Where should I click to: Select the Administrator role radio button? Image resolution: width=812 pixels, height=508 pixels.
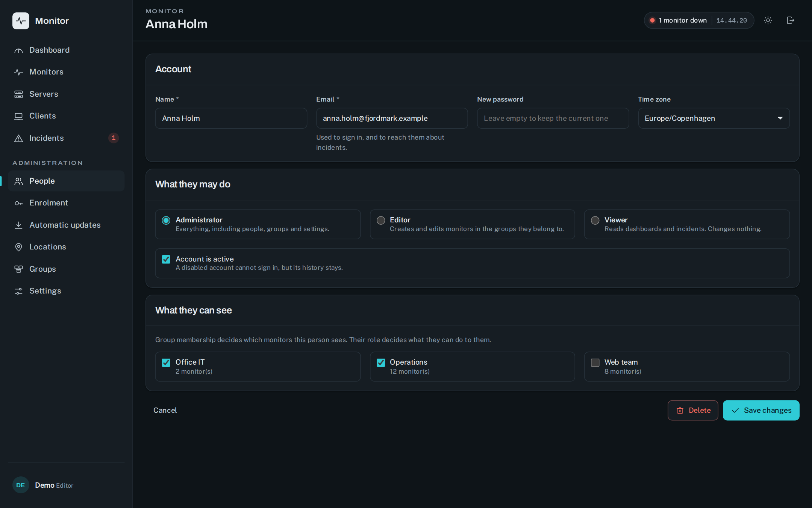pos(166,221)
